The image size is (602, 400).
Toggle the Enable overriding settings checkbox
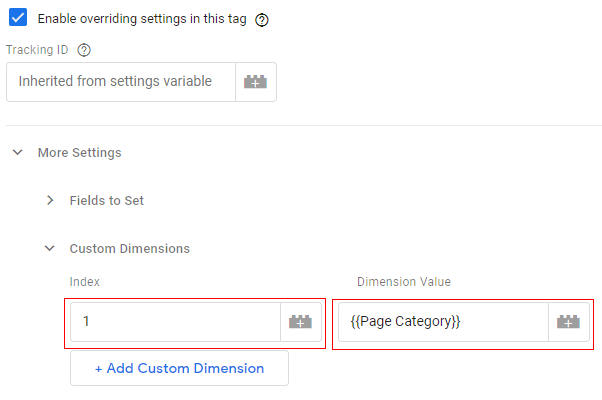[x=18, y=18]
